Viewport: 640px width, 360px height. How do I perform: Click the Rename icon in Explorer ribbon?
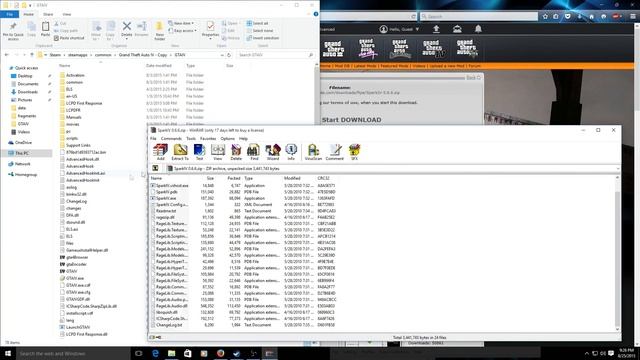pos(142,29)
